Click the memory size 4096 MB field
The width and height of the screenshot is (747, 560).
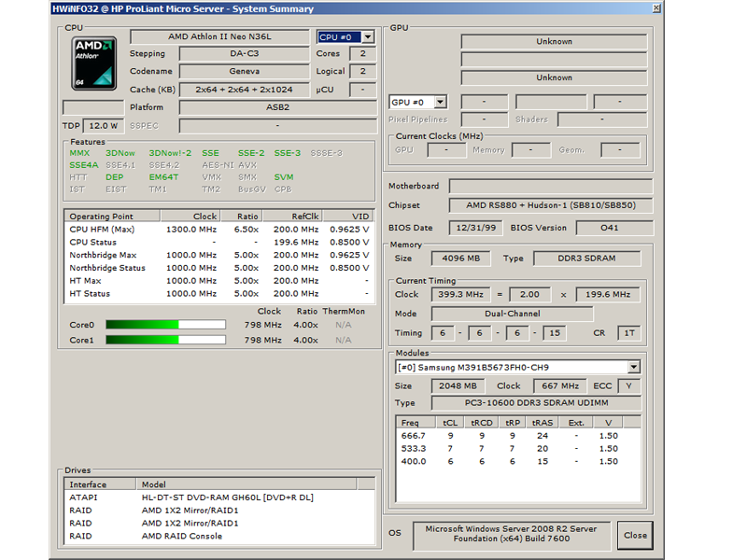click(460, 259)
